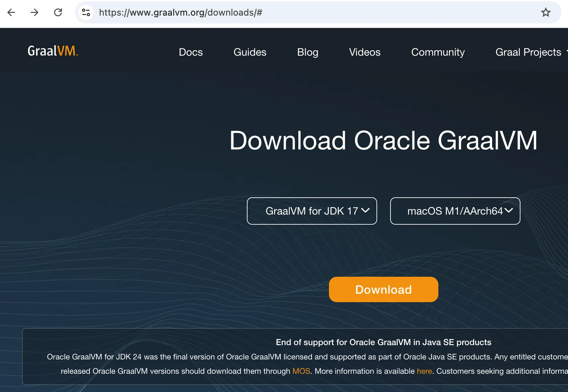
Task: Click inside the browser address bar
Action: (228, 13)
